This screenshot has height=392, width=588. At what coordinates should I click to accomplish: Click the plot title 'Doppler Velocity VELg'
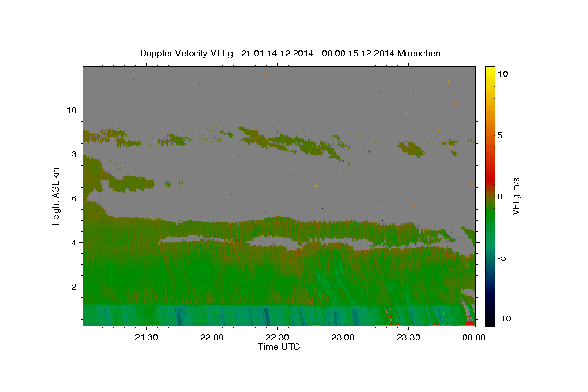click(x=188, y=53)
